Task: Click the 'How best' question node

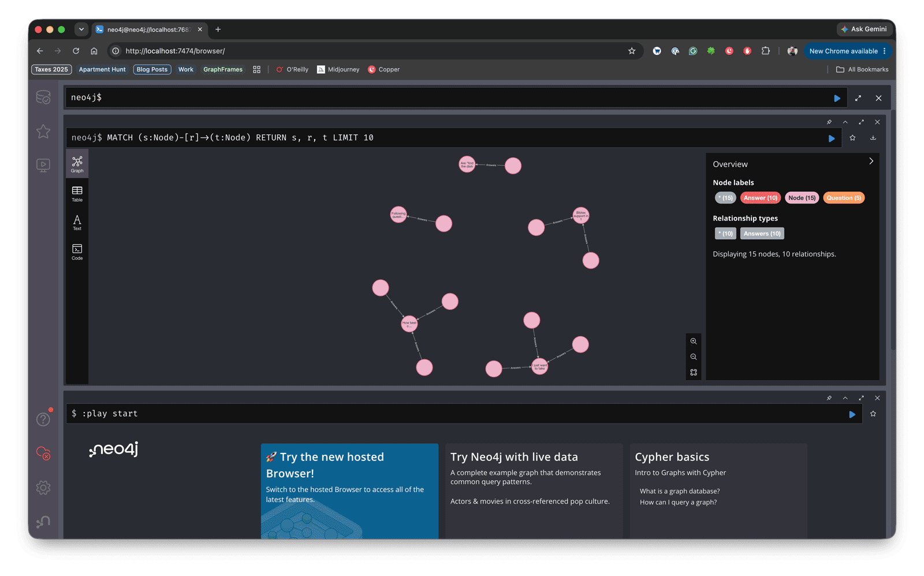Action: [409, 324]
